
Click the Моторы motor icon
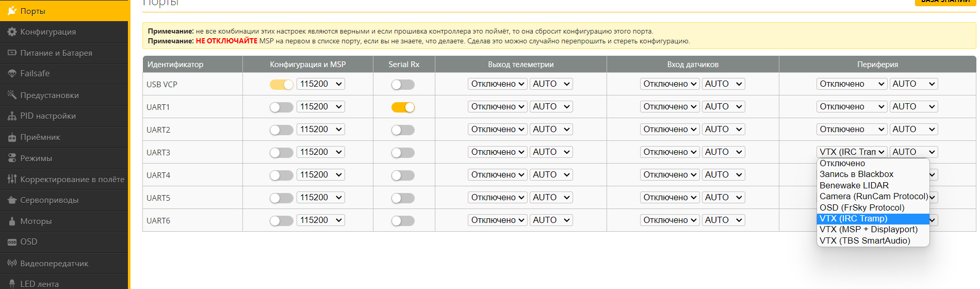[x=12, y=221]
